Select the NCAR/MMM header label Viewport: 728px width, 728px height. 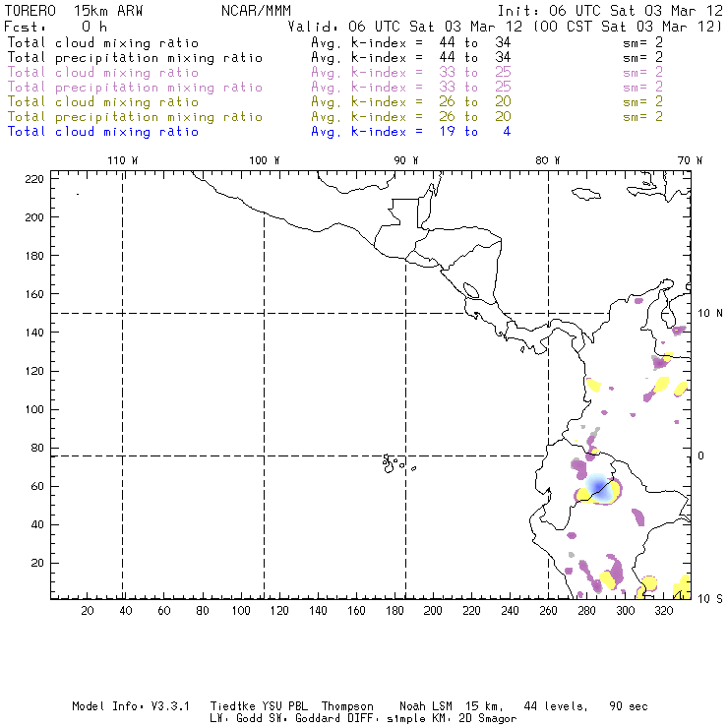tap(251, 9)
